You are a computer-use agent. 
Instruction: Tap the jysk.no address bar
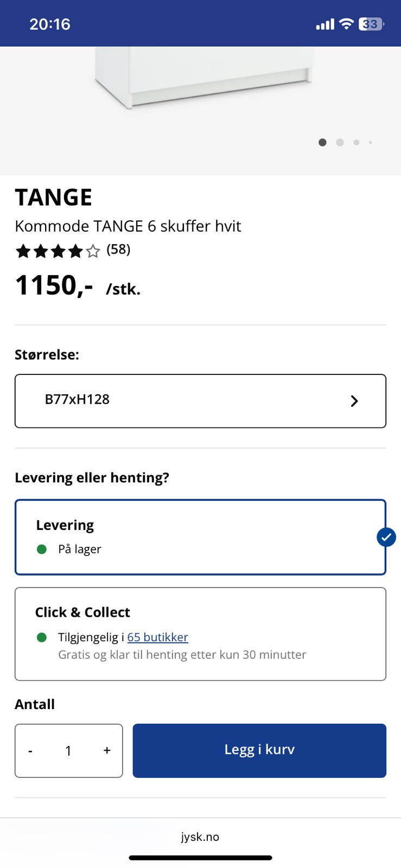pyautogui.click(x=200, y=837)
